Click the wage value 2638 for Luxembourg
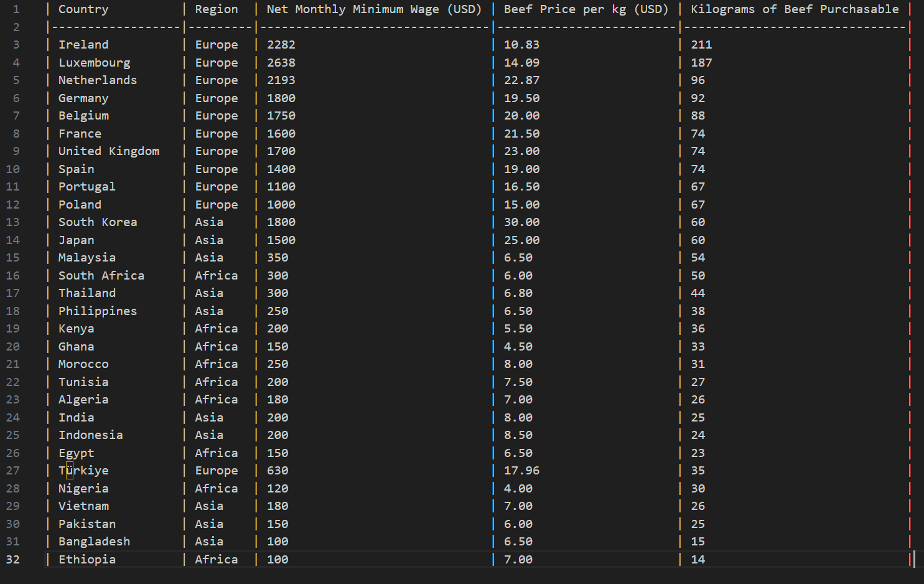The image size is (924, 584). 281,63
